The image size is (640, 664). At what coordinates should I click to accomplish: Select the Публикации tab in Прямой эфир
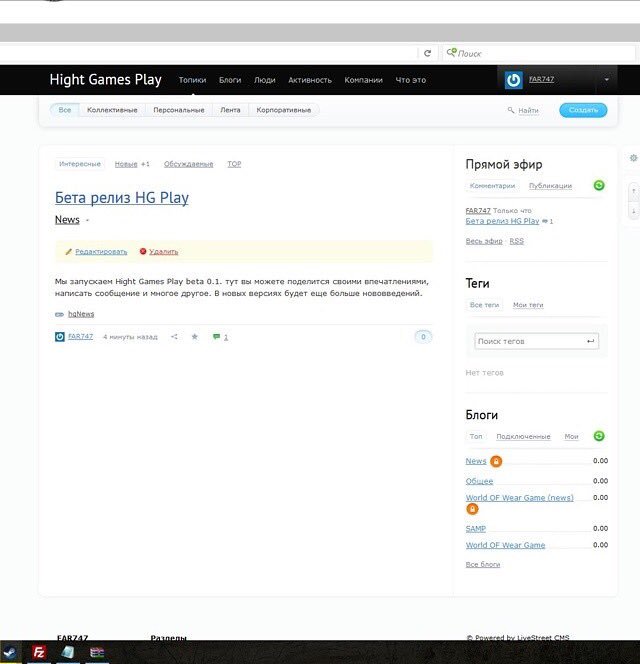point(550,186)
